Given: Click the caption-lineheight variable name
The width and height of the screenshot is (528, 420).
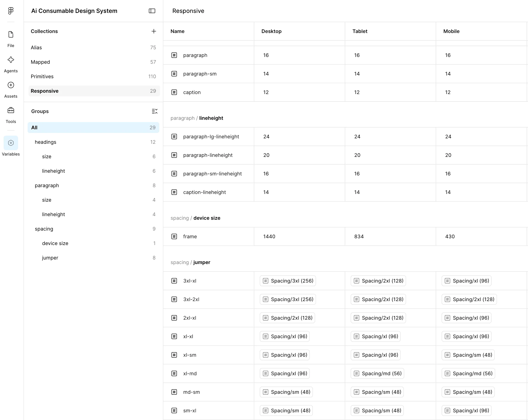Looking at the screenshot, I should [x=205, y=192].
